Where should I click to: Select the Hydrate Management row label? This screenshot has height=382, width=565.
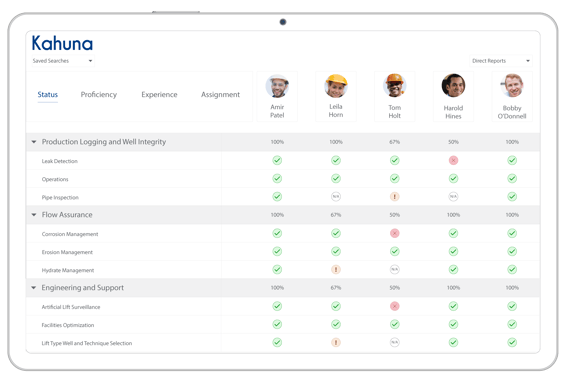(x=68, y=270)
